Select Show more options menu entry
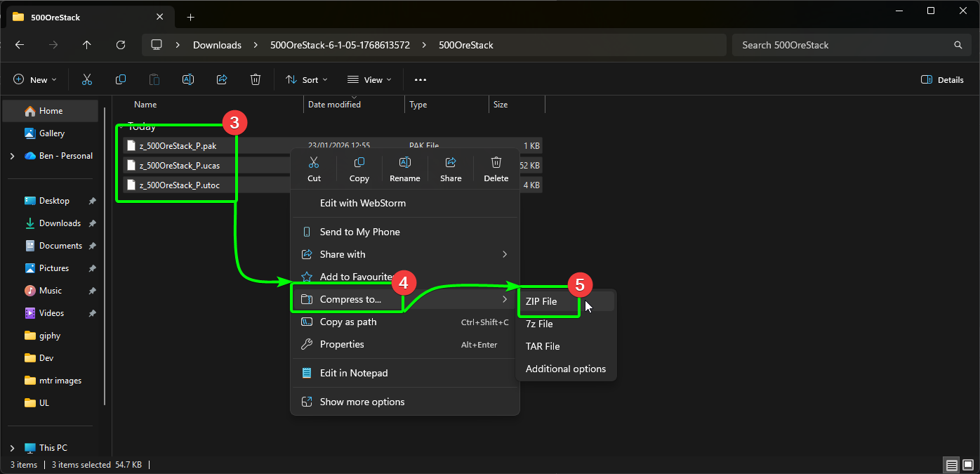The height and width of the screenshot is (474, 980). click(x=362, y=402)
